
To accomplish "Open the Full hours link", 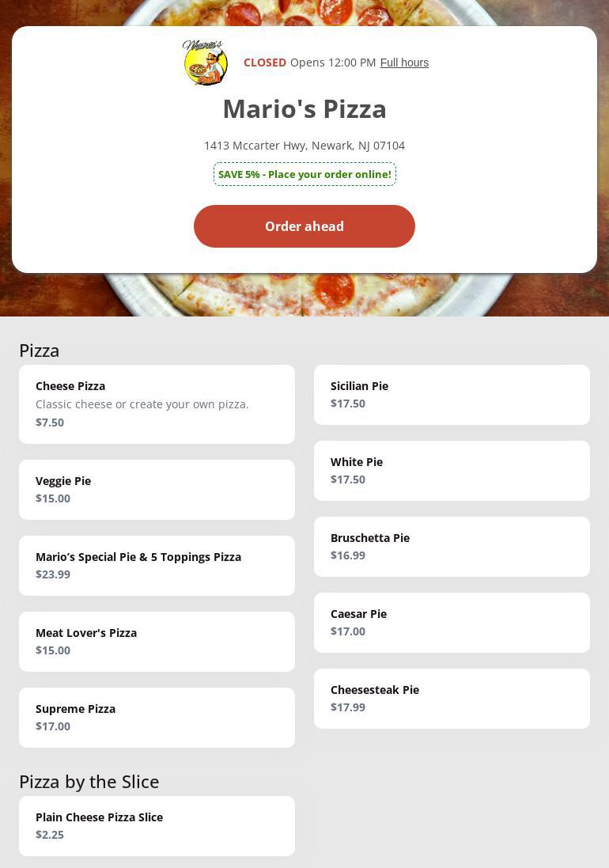I will [x=404, y=63].
